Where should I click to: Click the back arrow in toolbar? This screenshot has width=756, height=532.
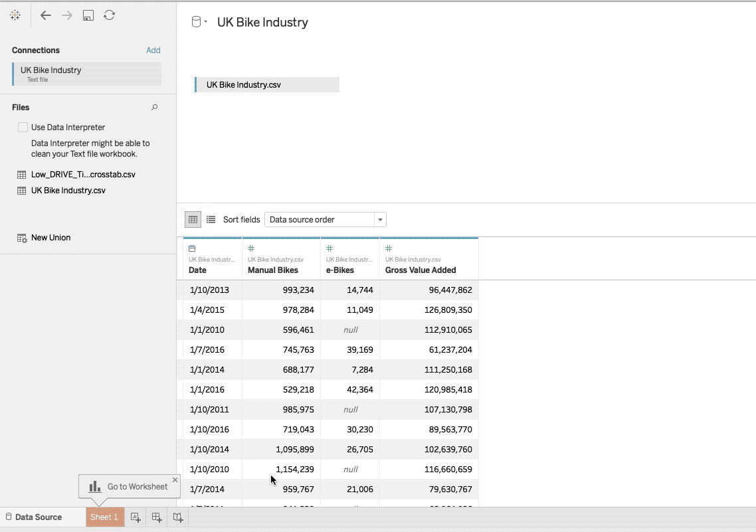45,15
